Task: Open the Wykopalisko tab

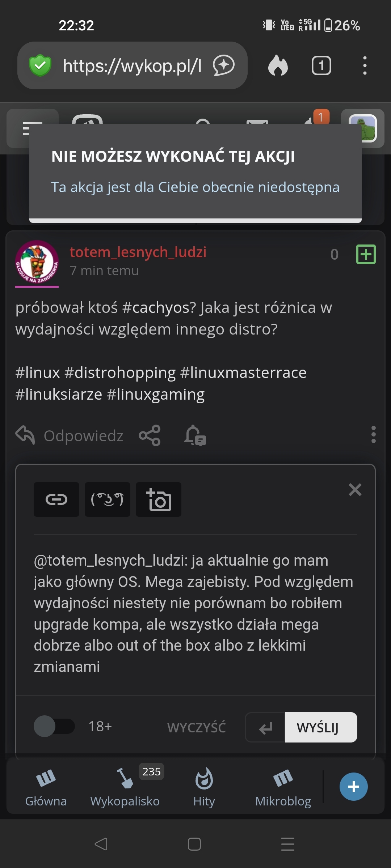Action: point(125,787)
